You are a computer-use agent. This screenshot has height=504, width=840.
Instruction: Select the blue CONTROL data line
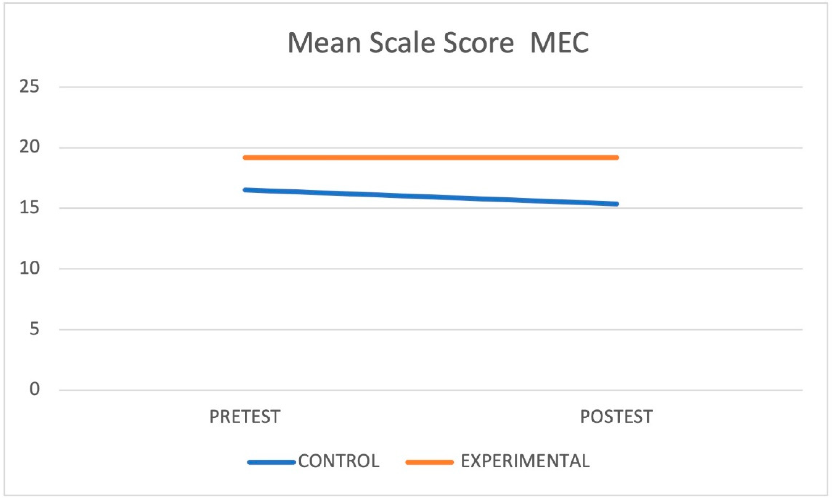point(431,197)
